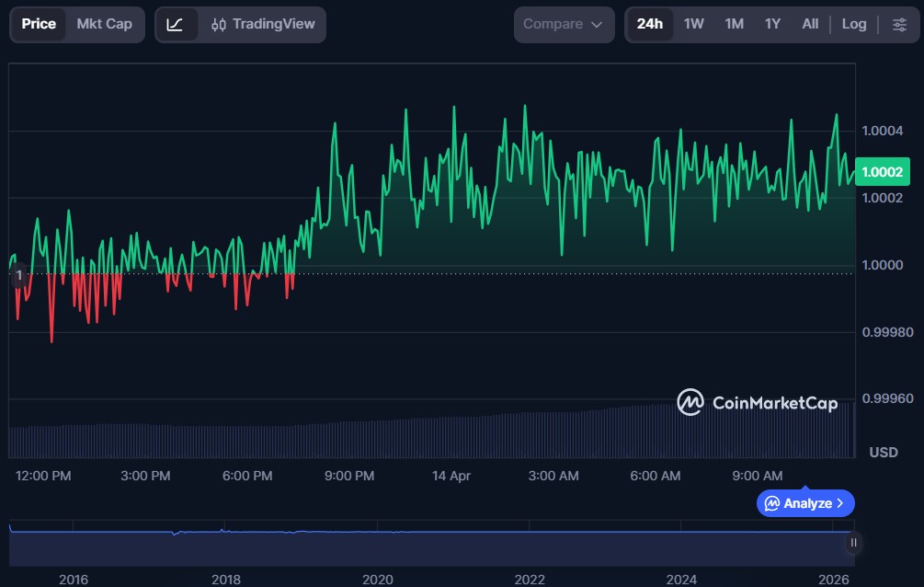Click the green 1.0002 current price tag
Image resolution: width=924 pixels, height=587 pixels.
coord(882,172)
